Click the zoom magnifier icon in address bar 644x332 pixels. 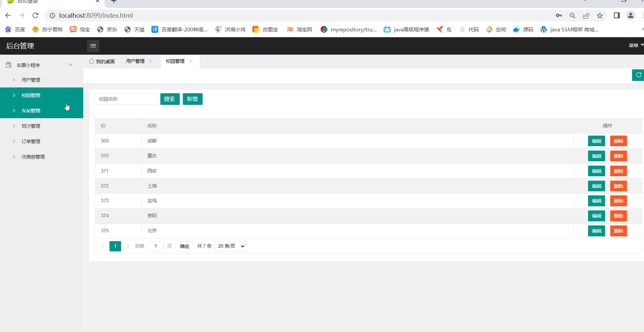(x=572, y=15)
